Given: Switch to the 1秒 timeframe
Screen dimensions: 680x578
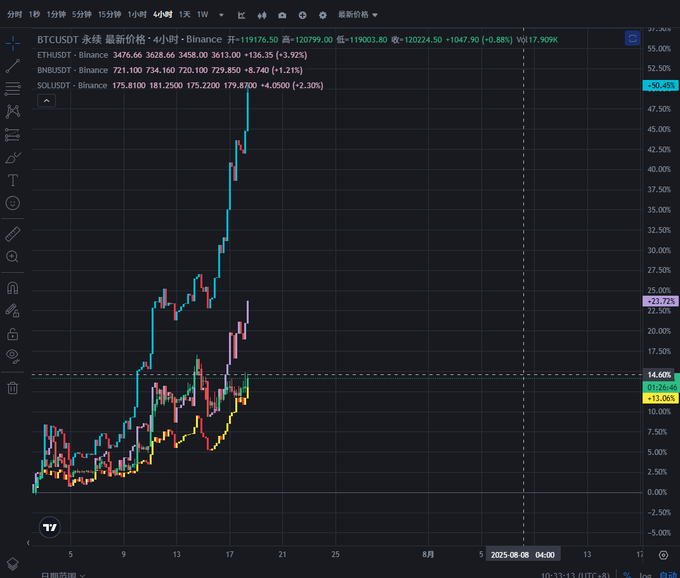Looking at the screenshot, I should click(34, 15).
